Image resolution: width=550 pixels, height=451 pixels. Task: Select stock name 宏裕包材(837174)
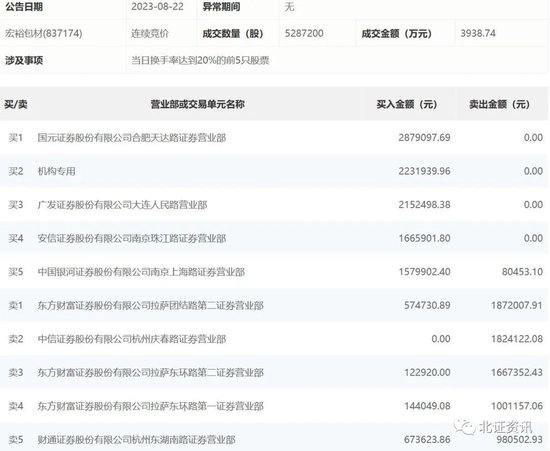click(44, 33)
